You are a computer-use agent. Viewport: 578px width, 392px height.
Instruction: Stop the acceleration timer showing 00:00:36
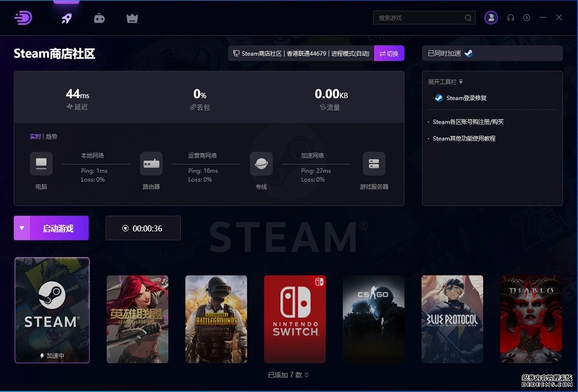[125, 228]
